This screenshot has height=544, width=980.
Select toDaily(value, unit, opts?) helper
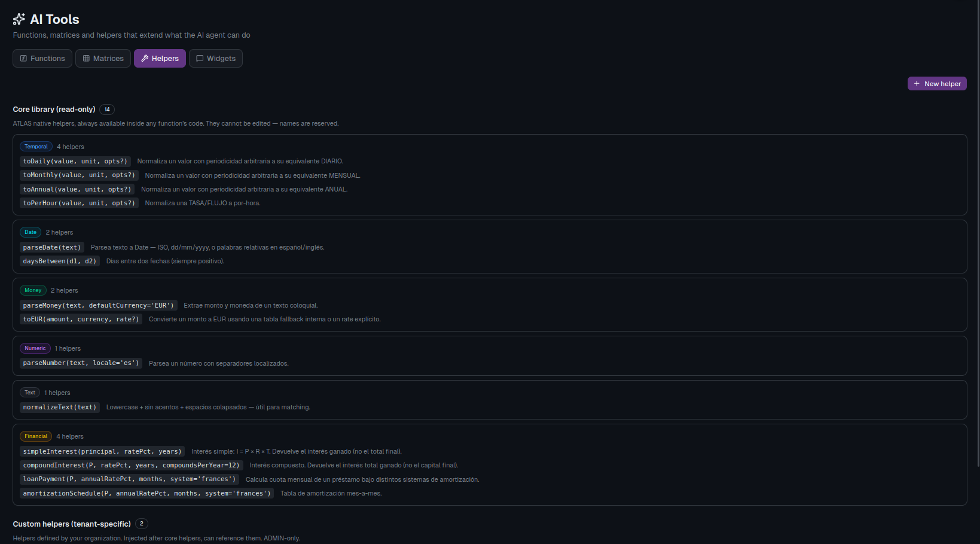[x=75, y=162]
